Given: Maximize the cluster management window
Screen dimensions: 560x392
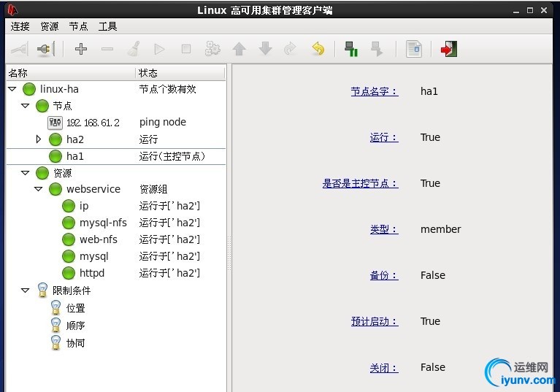Looking at the screenshot, I should coord(530,10).
